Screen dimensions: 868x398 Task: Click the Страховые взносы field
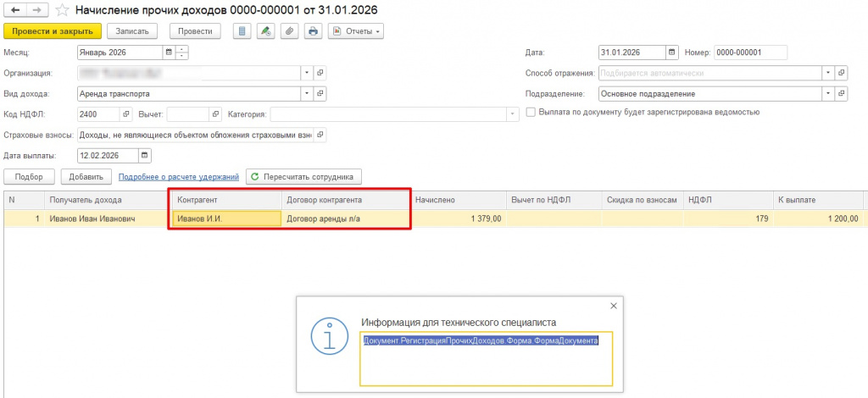[196, 135]
